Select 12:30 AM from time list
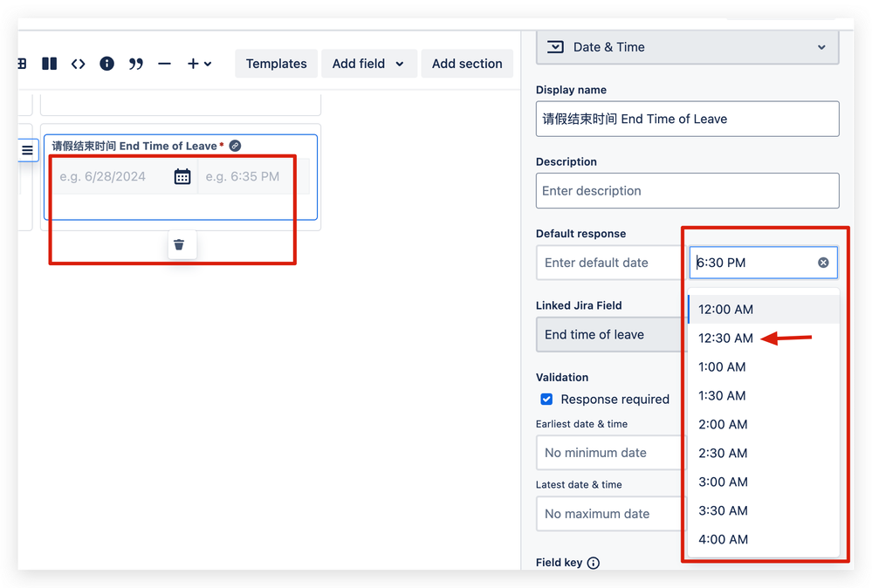This screenshot has width=872, height=588. (764, 338)
